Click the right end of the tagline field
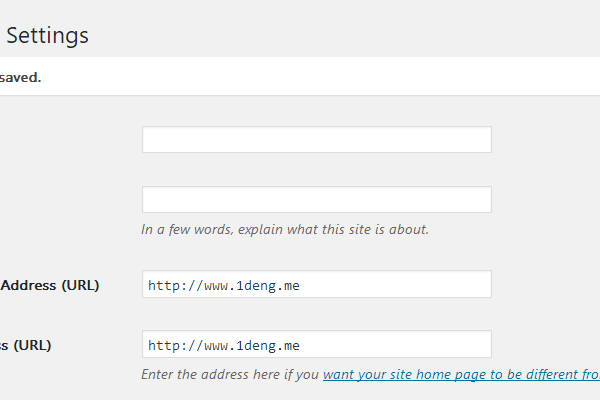This screenshot has height=400, width=600. pyautogui.click(x=470, y=200)
